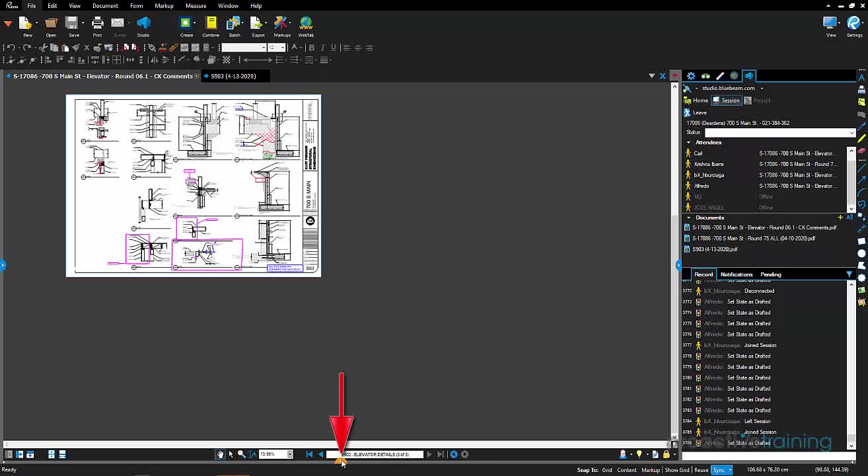Image resolution: width=868 pixels, height=476 pixels.
Task: Open the zoom percentage dropdown
Action: point(289,454)
